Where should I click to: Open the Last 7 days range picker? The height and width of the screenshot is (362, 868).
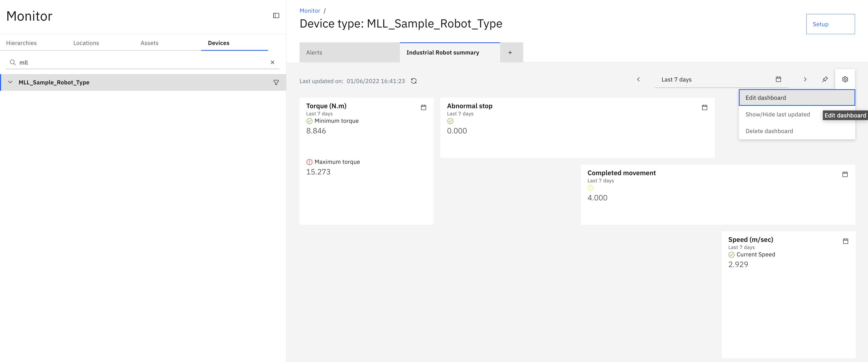pyautogui.click(x=721, y=80)
